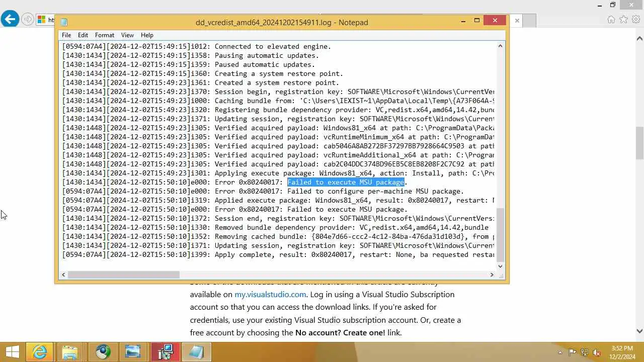Click the 'Connected to elevated engine.' log line
Image resolution: width=644 pixels, height=362 pixels.
tap(197, 46)
